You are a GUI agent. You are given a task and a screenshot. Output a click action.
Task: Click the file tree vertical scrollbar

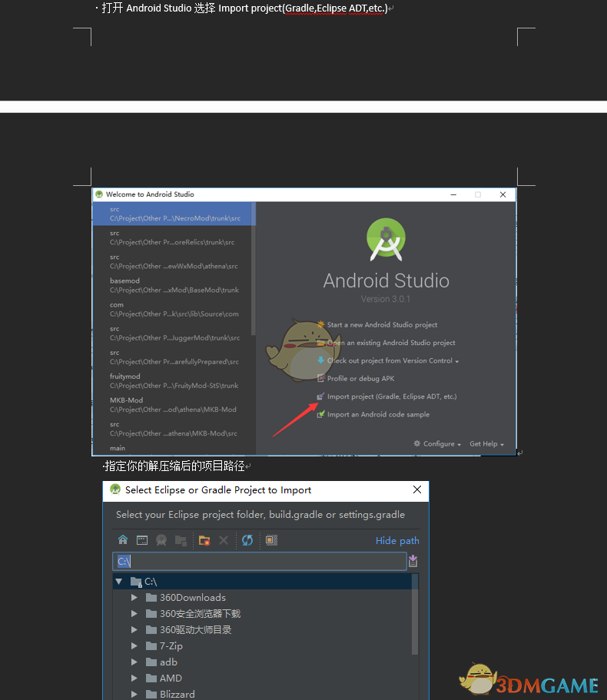tap(415, 614)
